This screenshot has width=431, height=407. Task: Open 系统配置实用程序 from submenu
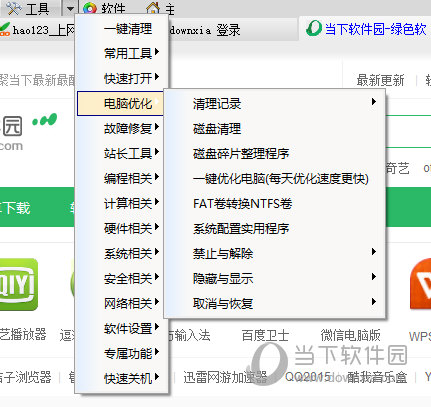pos(275,229)
